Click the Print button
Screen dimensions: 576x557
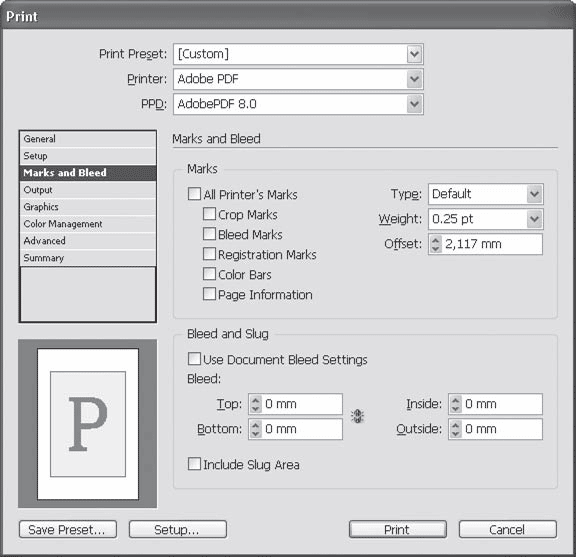point(397,529)
